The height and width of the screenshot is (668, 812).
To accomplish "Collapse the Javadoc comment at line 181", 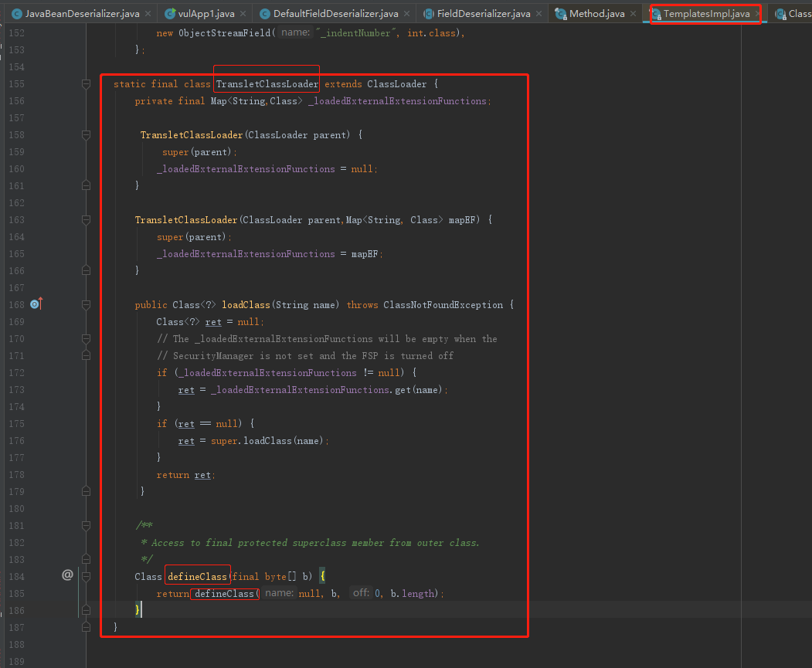I will [87, 526].
